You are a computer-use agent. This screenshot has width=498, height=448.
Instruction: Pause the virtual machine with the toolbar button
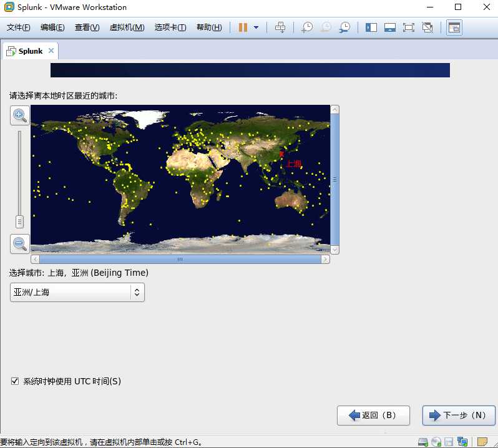pyautogui.click(x=243, y=27)
